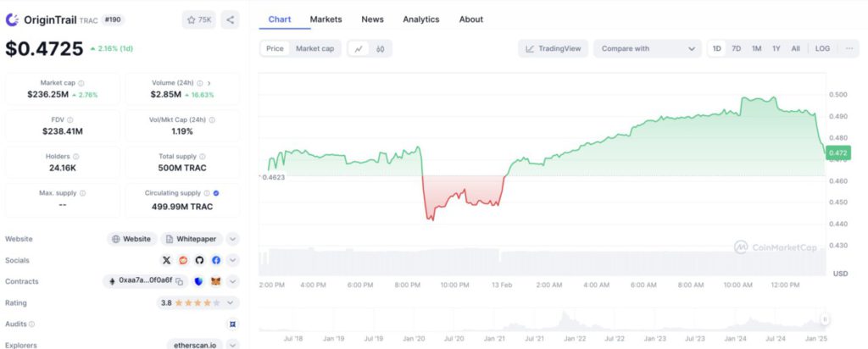Viewport: 868px width, 349px height.
Task: Open the X (Twitter) social link
Action: click(167, 260)
